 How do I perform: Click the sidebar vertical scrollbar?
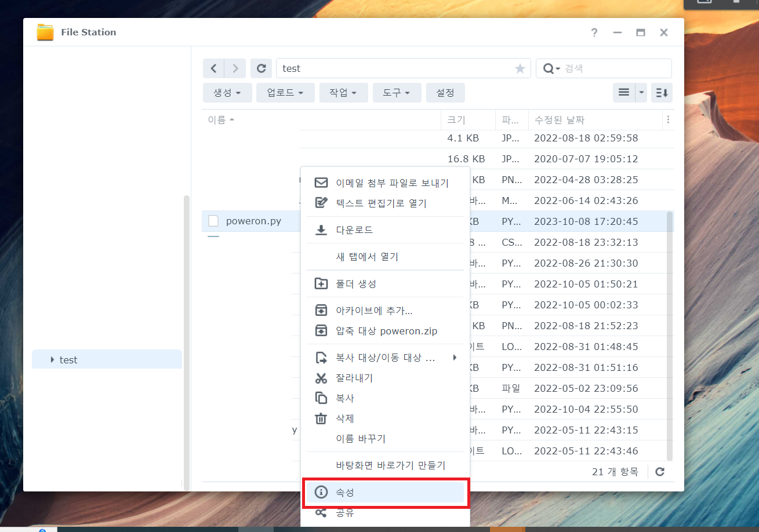(186, 342)
